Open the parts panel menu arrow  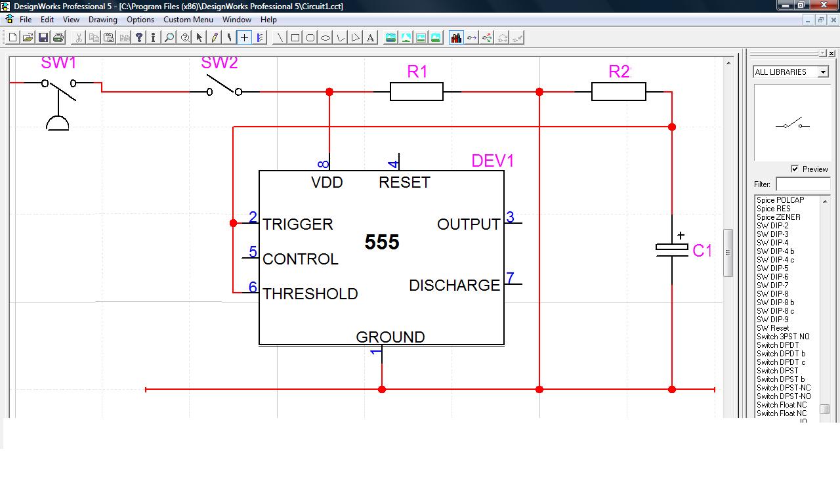(x=822, y=53)
